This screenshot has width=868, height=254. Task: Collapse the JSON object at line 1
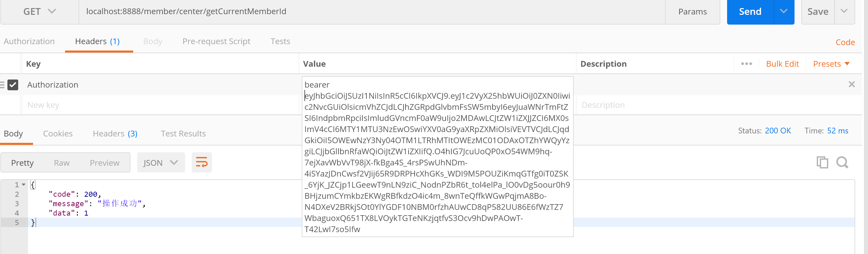[x=24, y=185]
